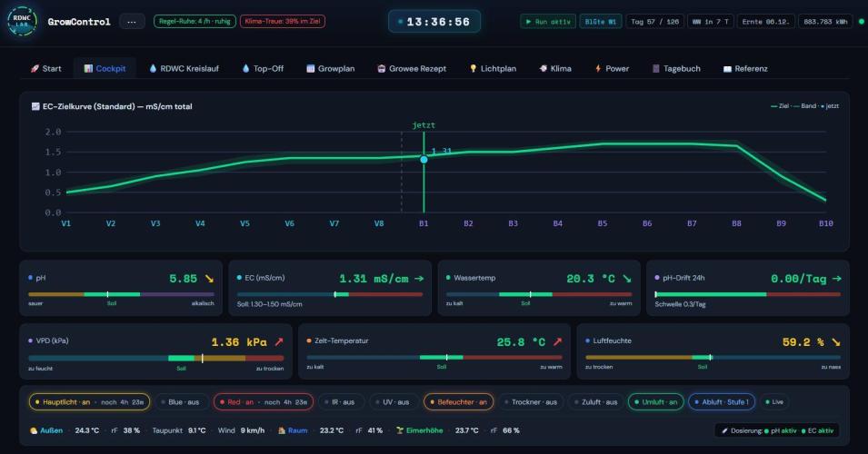Click the pH downward trend arrow
This screenshot has height=454, width=868.
pos(209,279)
